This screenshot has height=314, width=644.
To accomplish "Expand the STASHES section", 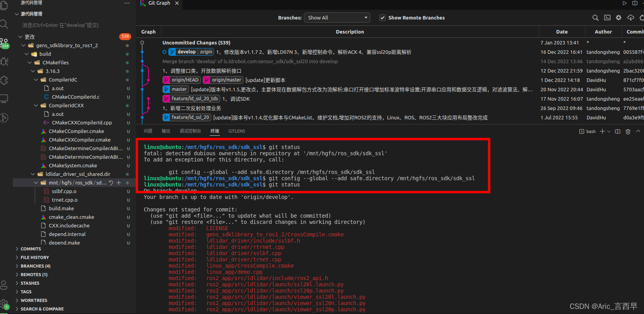I will pos(30,283).
